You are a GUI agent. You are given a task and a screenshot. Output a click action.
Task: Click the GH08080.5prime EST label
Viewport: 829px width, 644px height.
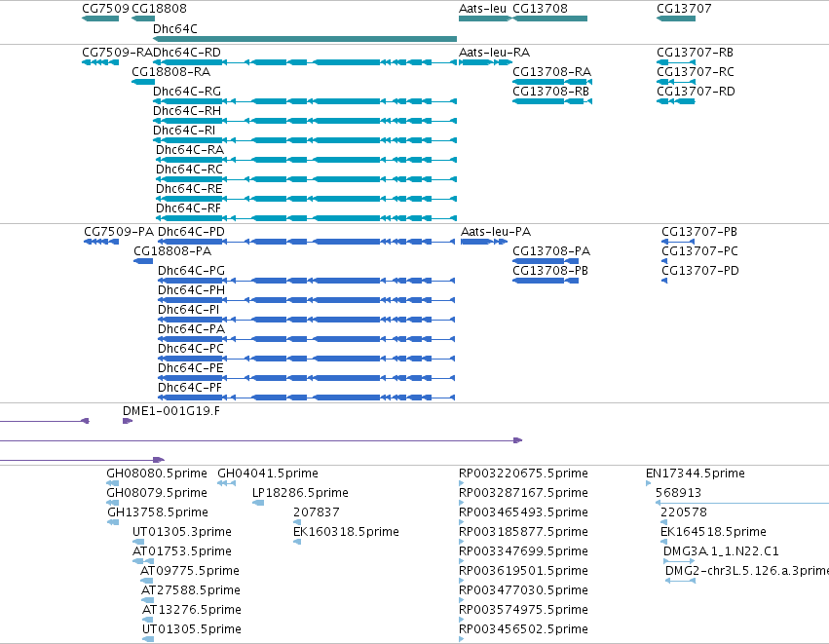point(157,474)
